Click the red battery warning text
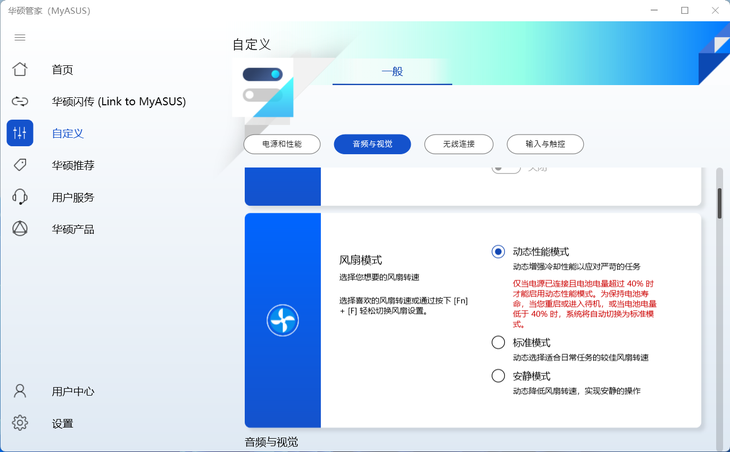The width and height of the screenshot is (730, 452). [584, 304]
